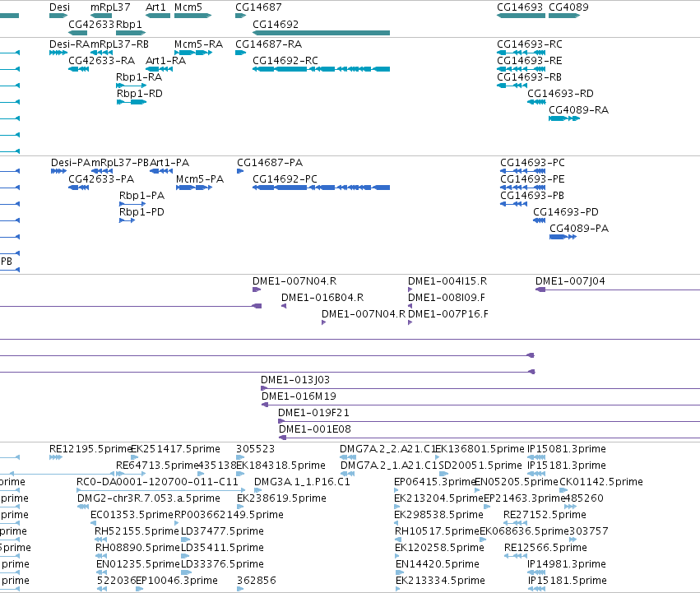Click BAC end DME1-004I15.R
The image size is (700, 593).
pos(447,281)
